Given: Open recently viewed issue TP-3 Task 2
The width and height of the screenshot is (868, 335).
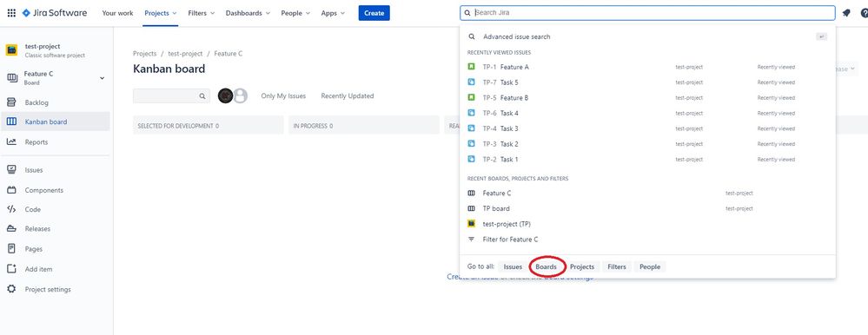Looking at the screenshot, I should (647, 144).
